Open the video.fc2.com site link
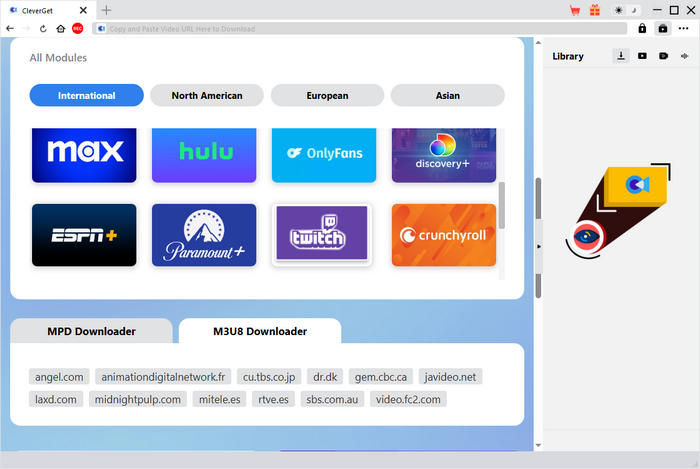700x469 pixels. click(x=408, y=399)
